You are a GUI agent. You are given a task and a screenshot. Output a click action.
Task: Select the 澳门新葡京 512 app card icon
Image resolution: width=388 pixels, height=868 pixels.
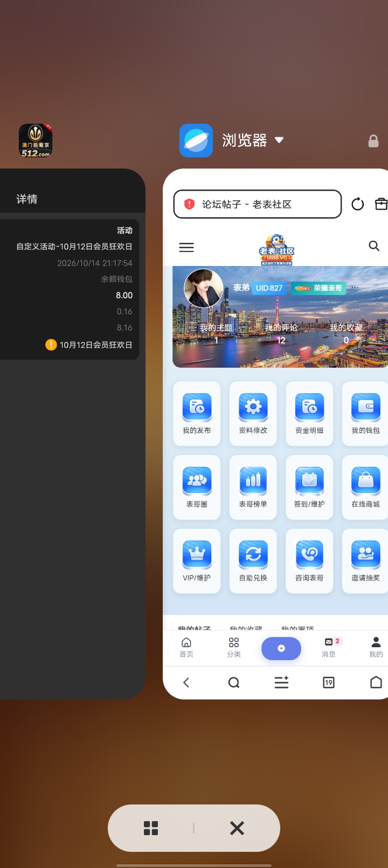pyautogui.click(x=36, y=141)
